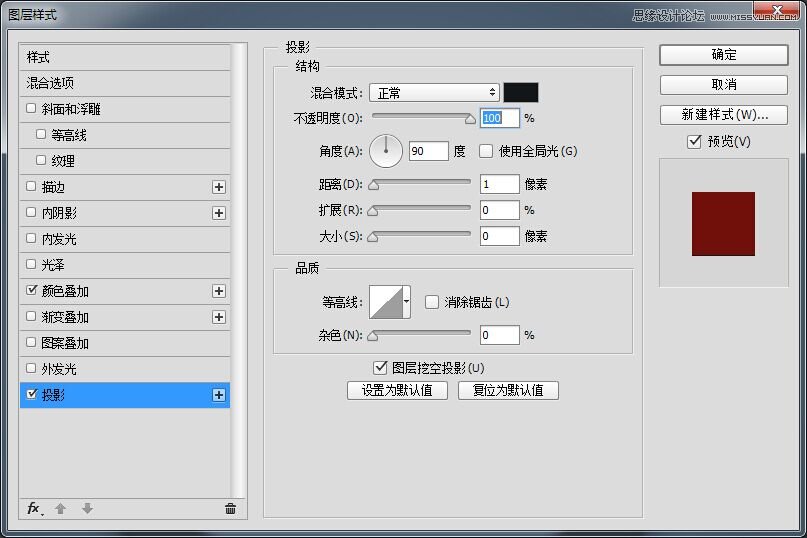807x538 pixels.
Task: Toggle 使用全局光 checkbox
Action: tap(485, 151)
